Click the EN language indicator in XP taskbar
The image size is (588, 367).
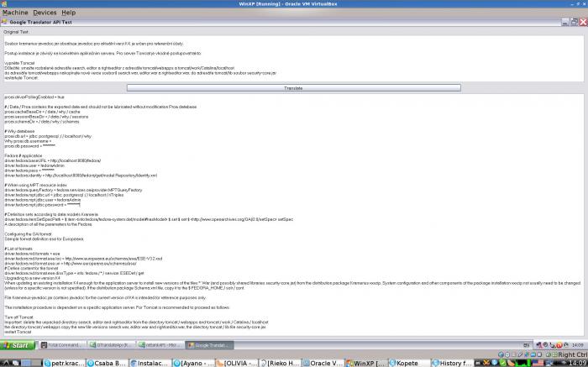pos(527,345)
